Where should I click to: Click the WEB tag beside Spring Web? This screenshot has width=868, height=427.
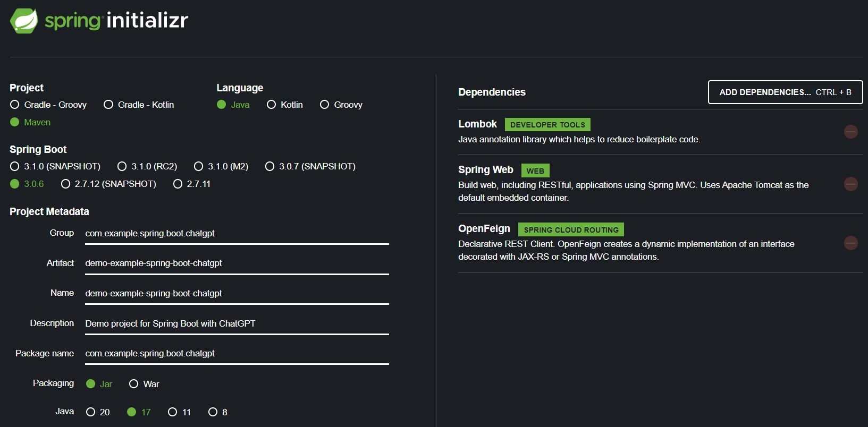[x=535, y=170]
